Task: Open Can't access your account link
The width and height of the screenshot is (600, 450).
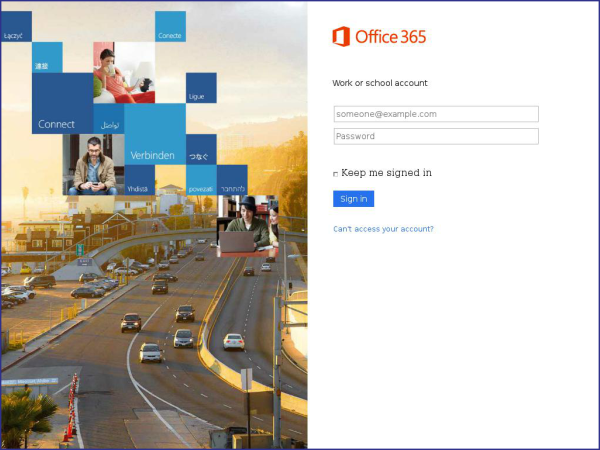Action: point(383,229)
